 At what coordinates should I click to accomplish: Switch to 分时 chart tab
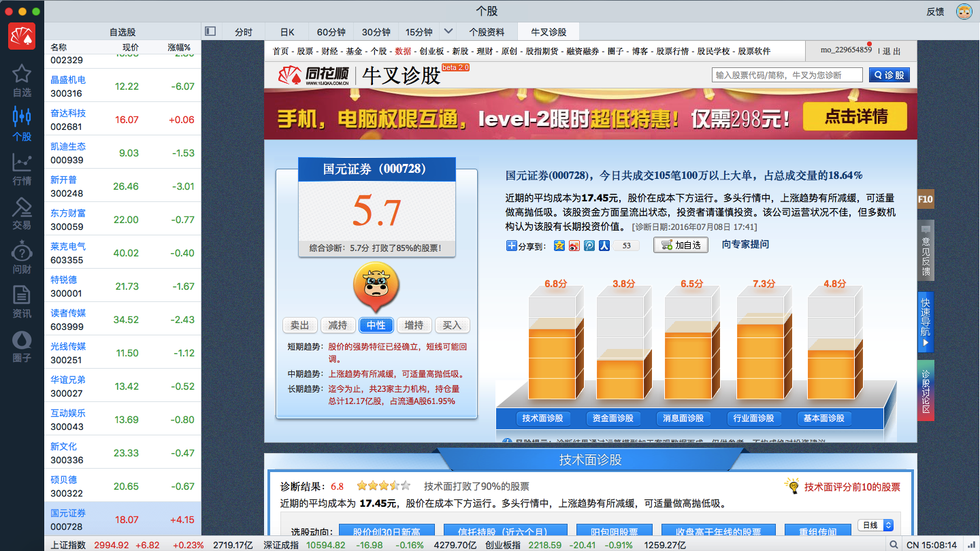click(244, 32)
